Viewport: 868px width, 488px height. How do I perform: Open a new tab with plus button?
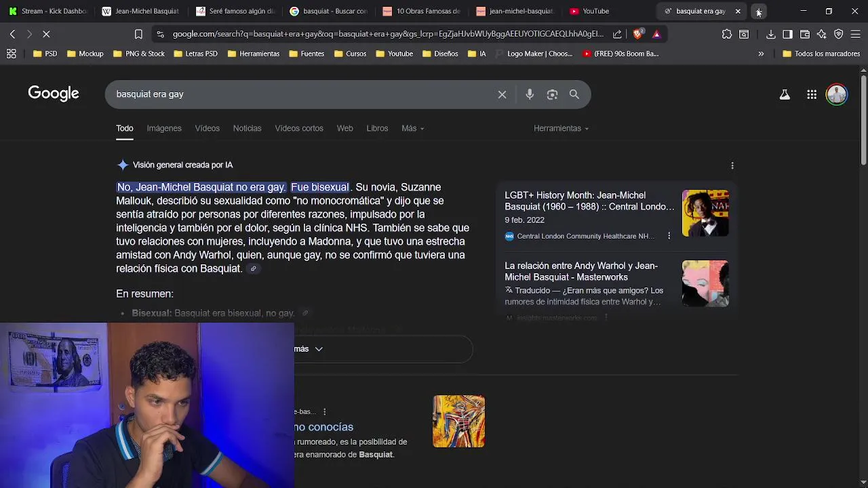[x=758, y=12]
